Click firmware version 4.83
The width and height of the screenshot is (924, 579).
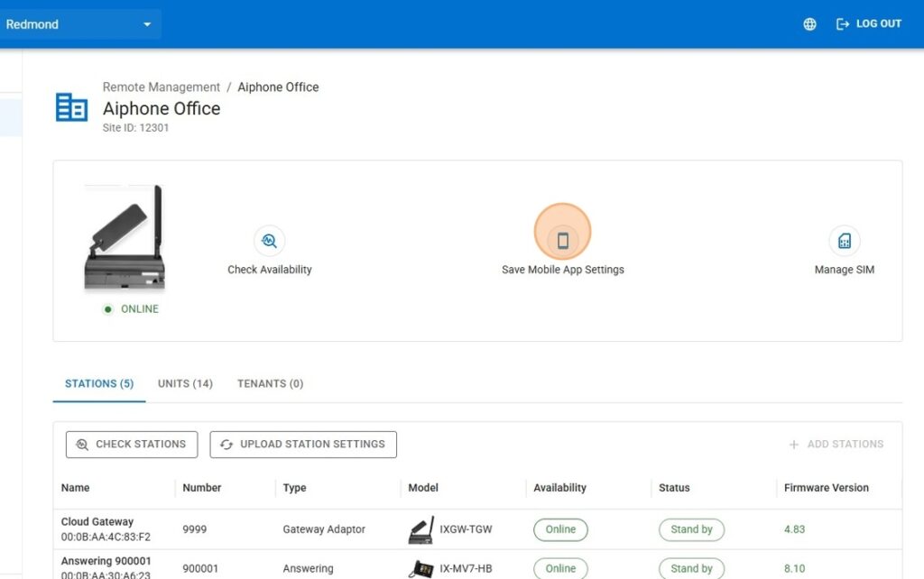(x=794, y=529)
